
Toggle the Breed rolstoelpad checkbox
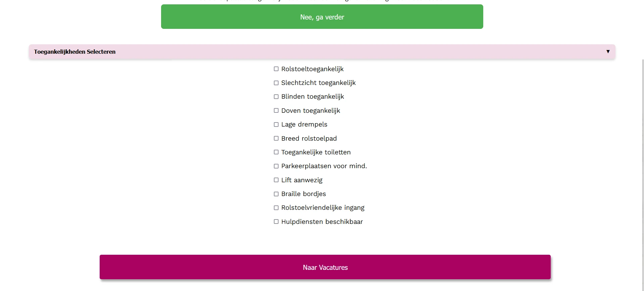click(276, 138)
